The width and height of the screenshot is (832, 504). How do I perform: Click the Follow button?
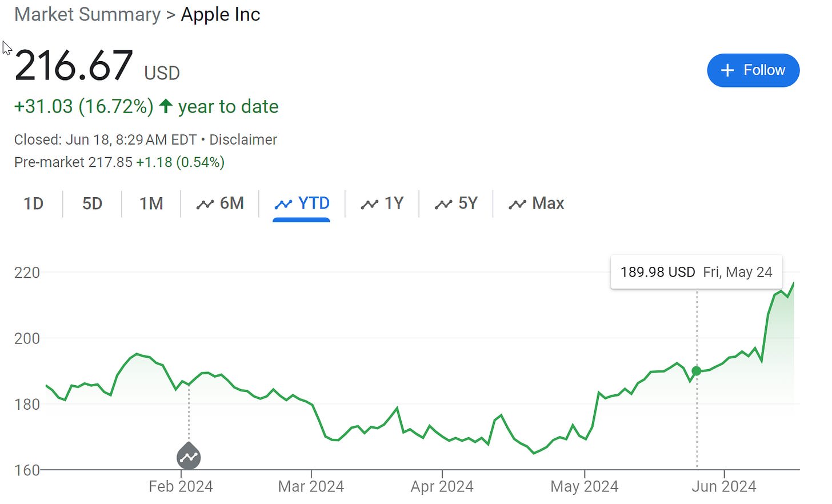coord(753,70)
